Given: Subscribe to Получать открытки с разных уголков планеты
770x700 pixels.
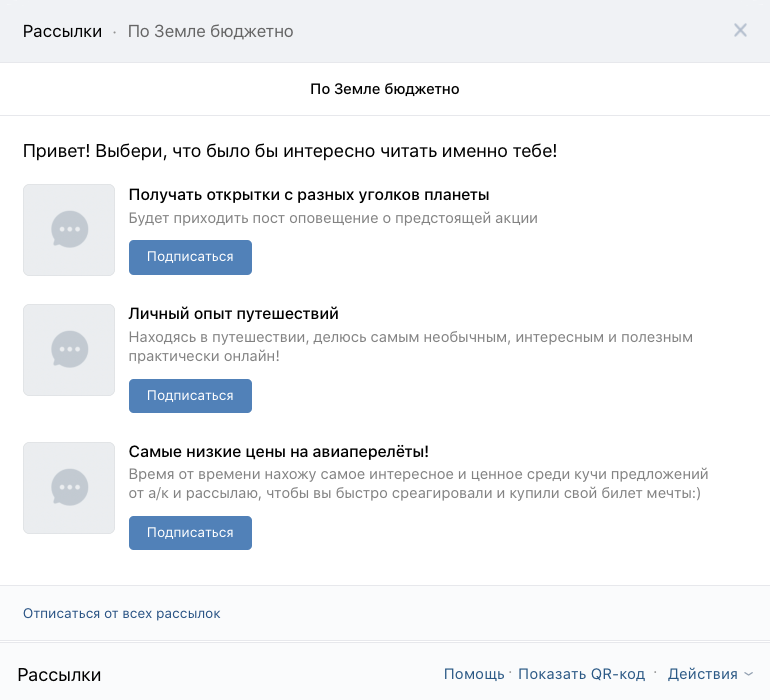Looking at the screenshot, I should pyautogui.click(x=191, y=257).
